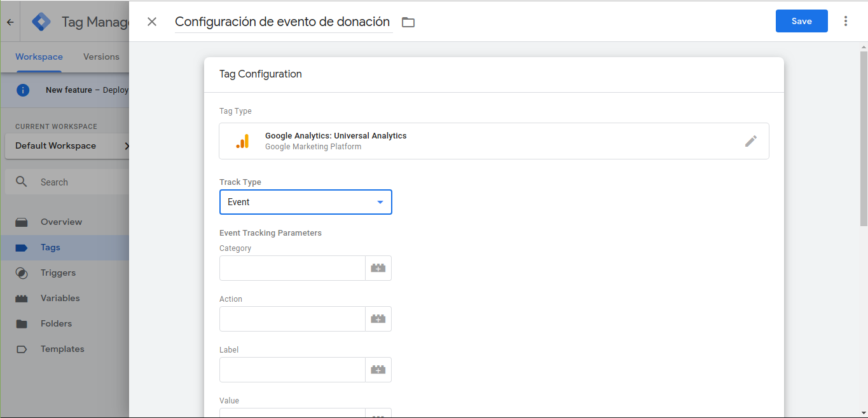This screenshot has width=868, height=418.
Task: Edit the tag name field
Action: point(282,22)
